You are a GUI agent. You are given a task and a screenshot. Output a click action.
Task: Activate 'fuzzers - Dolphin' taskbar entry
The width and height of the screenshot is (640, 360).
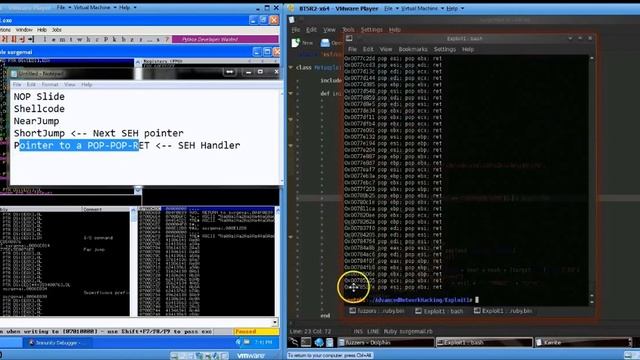[385, 342]
